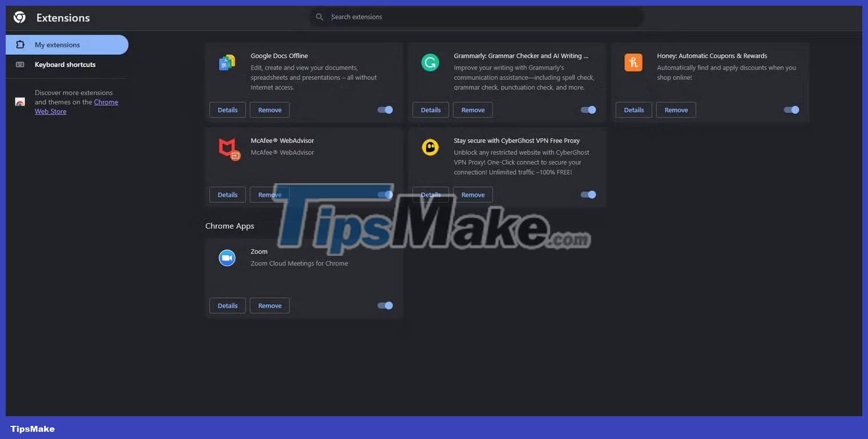Disable the Honey extension

[791, 110]
